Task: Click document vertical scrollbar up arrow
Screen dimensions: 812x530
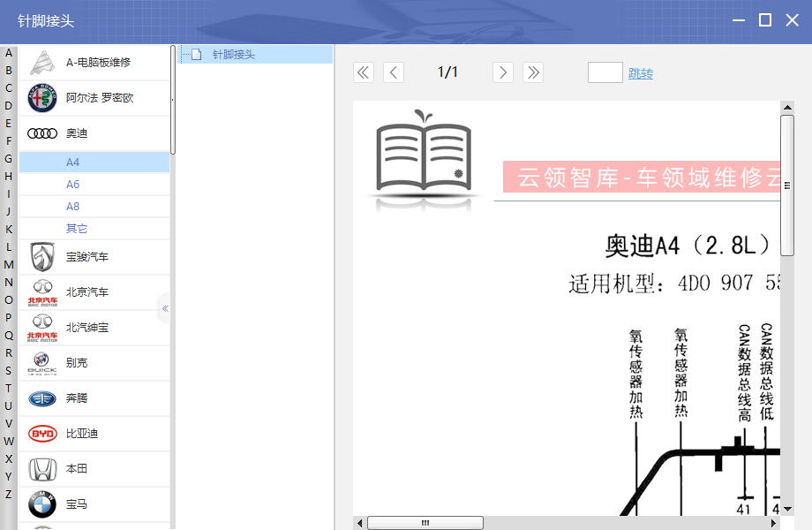Action: [787, 107]
